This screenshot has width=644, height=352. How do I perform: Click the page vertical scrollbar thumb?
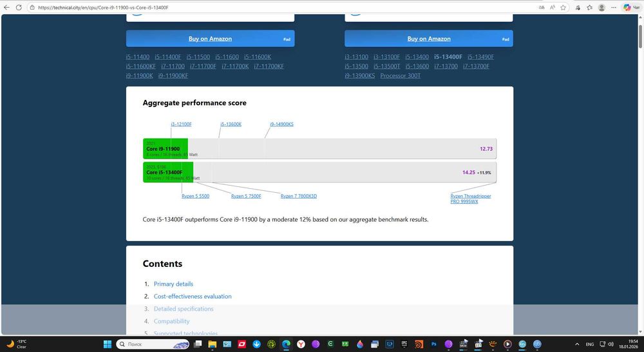click(640, 36)
